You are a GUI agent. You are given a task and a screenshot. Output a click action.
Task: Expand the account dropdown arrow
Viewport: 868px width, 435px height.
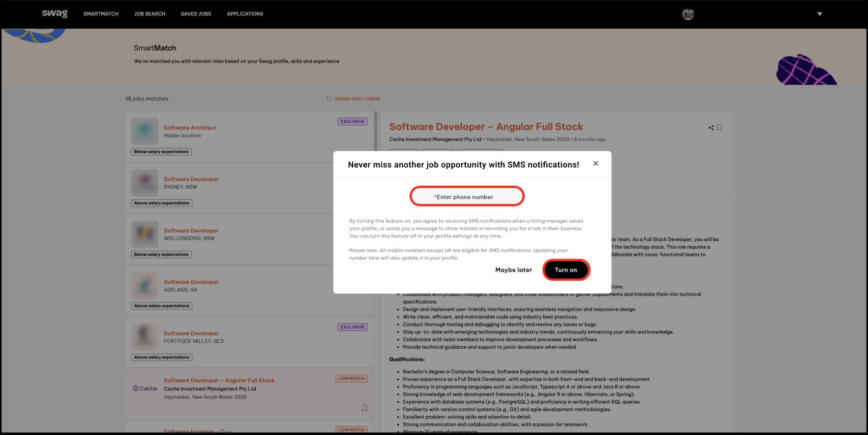(820, 14)
